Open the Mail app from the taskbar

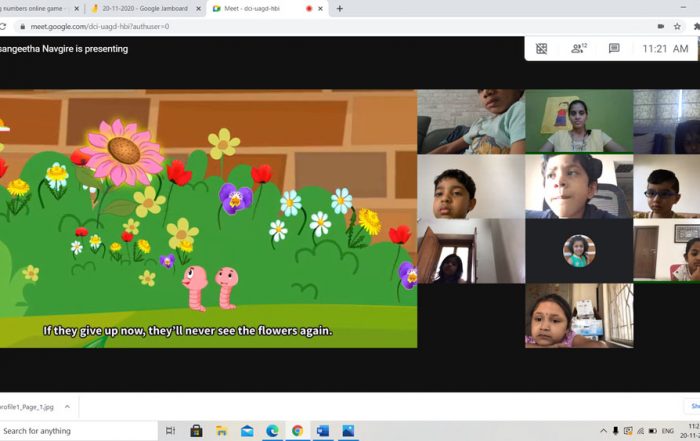[x=247, y=431]
